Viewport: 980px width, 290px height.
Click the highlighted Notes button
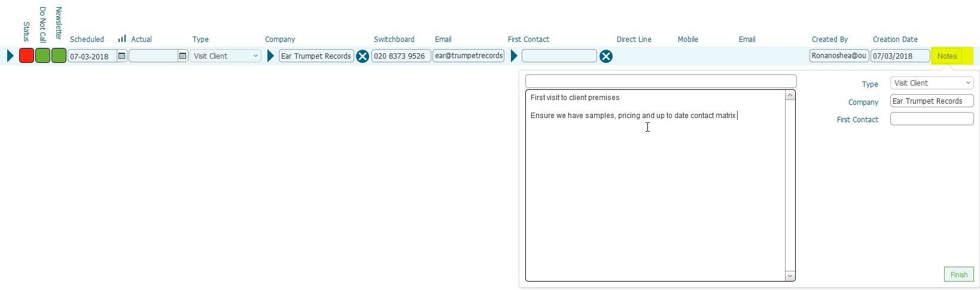pos(947,56)
